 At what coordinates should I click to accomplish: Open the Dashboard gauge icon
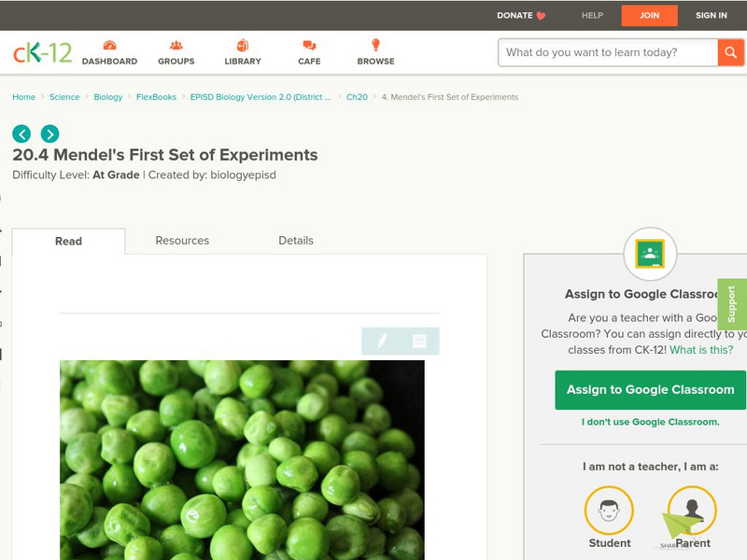[x=109, y=45]
